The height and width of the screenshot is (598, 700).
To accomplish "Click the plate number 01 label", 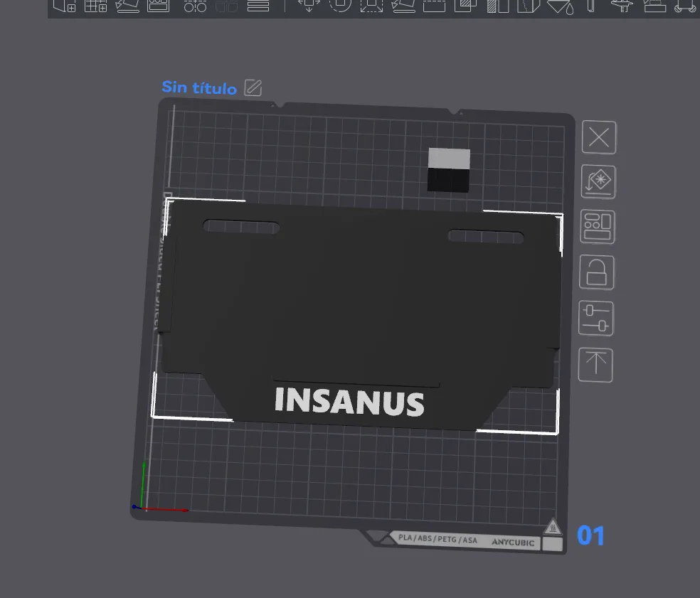I will tap(590, 535).
